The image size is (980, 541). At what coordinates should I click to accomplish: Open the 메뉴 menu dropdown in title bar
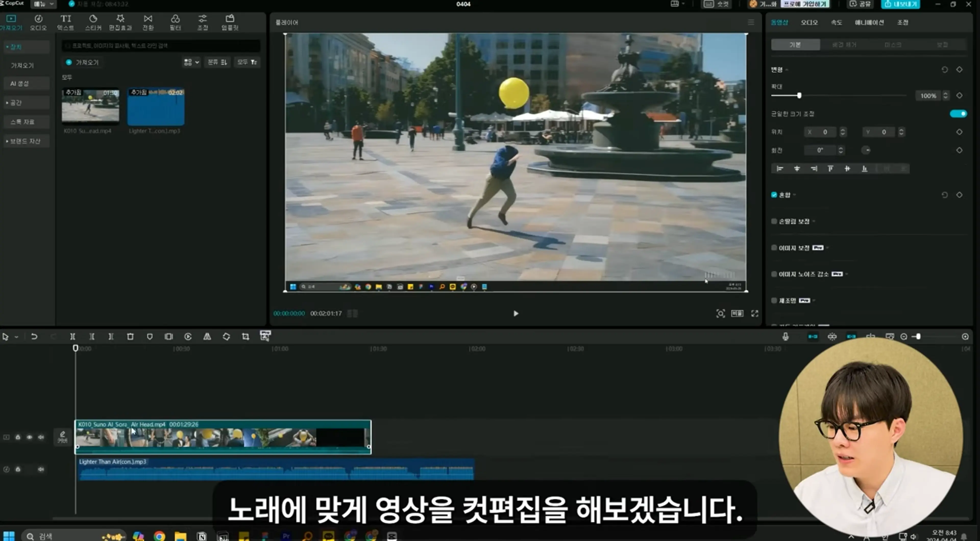(x=44, y=4)
